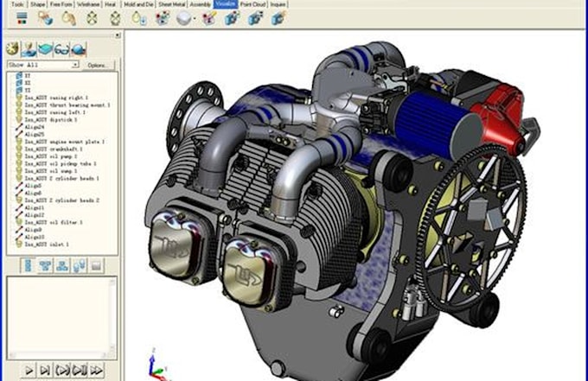The width and height of the screenshot is (588, 381).
Task: Click the Options button
Action: coord(99,65)
